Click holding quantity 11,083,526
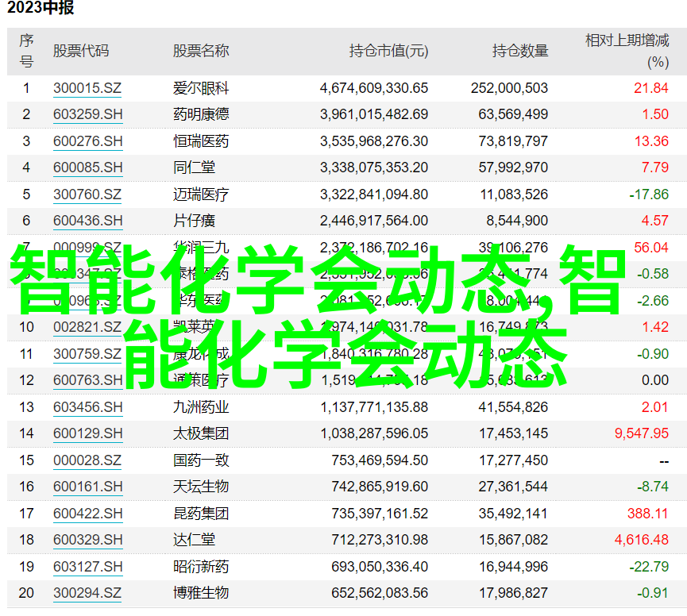 click(514, 194)
